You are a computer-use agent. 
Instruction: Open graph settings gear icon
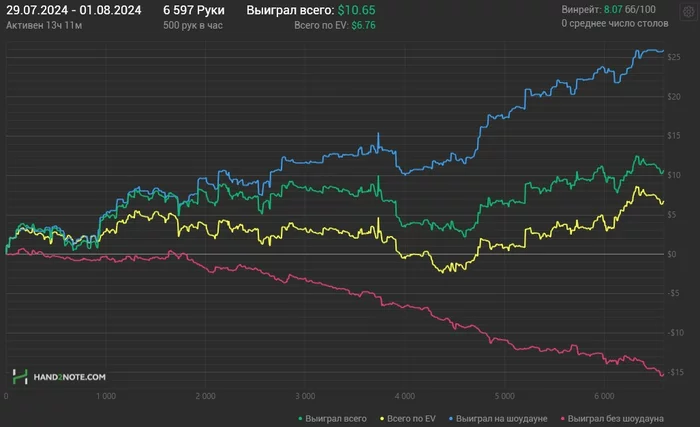[x=688, y=9]
